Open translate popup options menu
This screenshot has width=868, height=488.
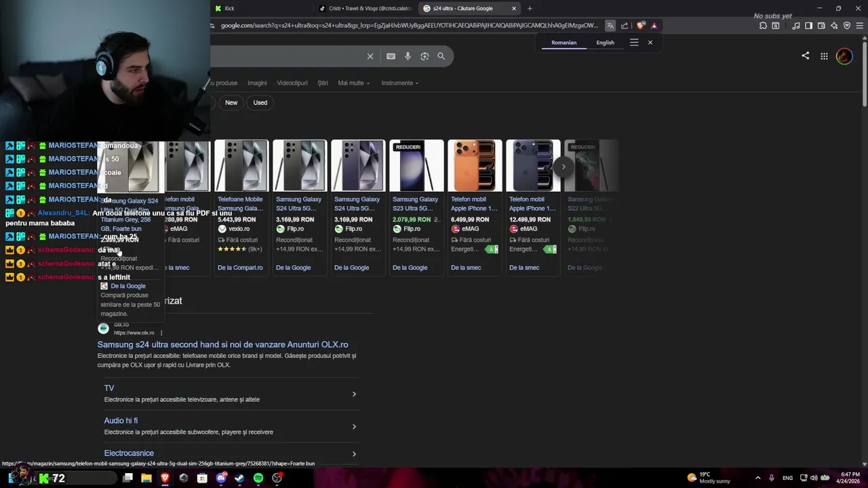[x=634, y=42]
